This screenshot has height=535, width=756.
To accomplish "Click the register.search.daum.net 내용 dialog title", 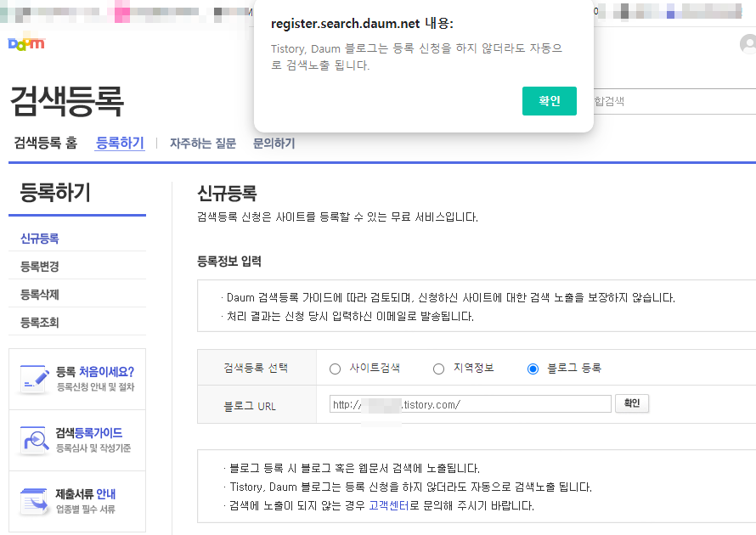I will pos(362,23).
